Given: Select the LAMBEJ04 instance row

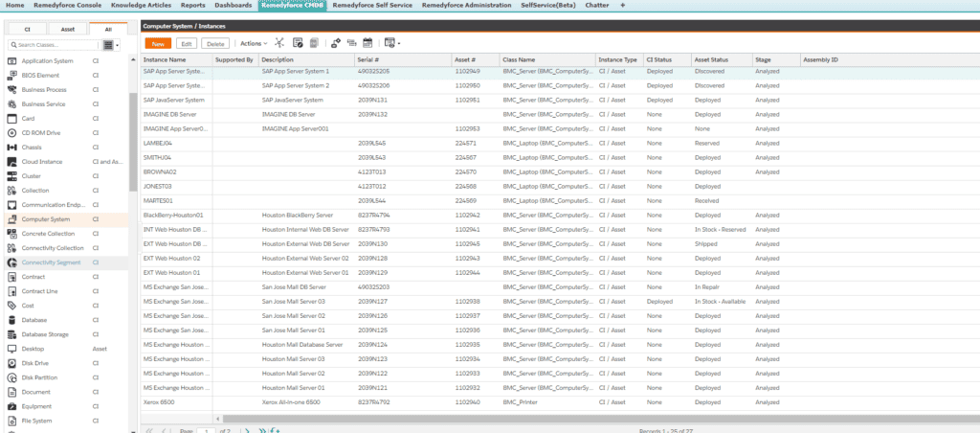Looking at the screenshot, I should coord(560,144).
